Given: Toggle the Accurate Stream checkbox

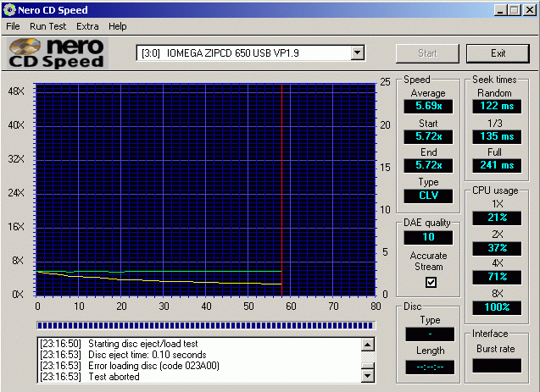Looking at the screenshot, I should (431, 282).
